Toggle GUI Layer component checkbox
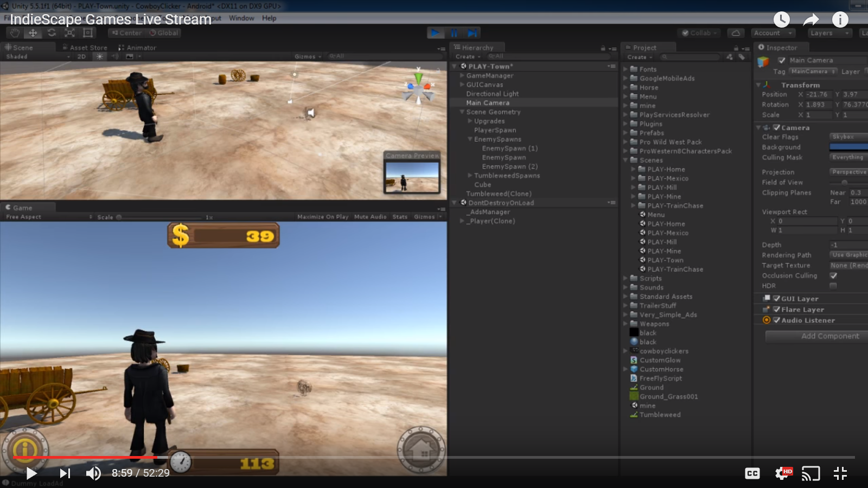This screenshot has height=488, width=868. pyautogui.click(x=777, y=298)
